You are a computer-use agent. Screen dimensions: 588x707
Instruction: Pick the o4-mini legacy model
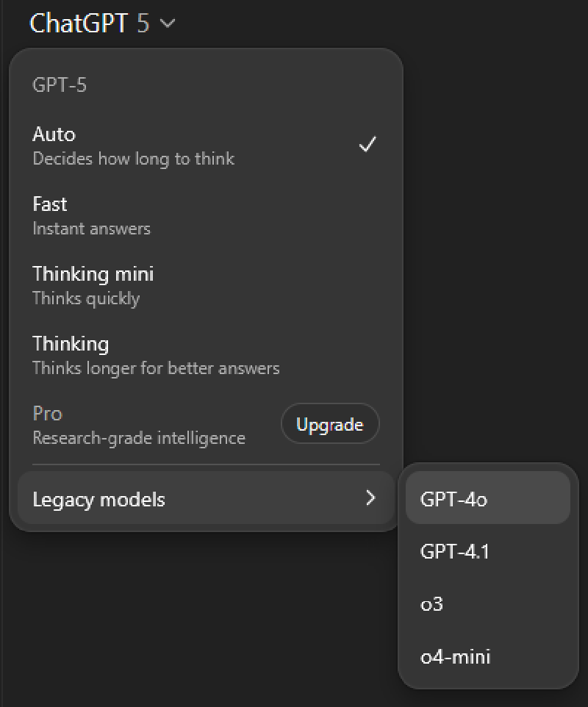tap(488, 656)
